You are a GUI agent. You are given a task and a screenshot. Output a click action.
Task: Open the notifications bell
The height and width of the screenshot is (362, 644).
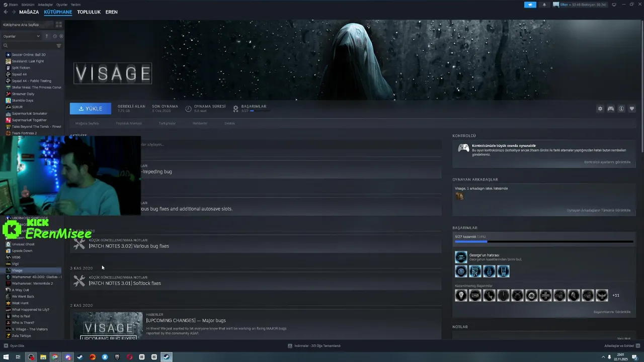[544, 5]
